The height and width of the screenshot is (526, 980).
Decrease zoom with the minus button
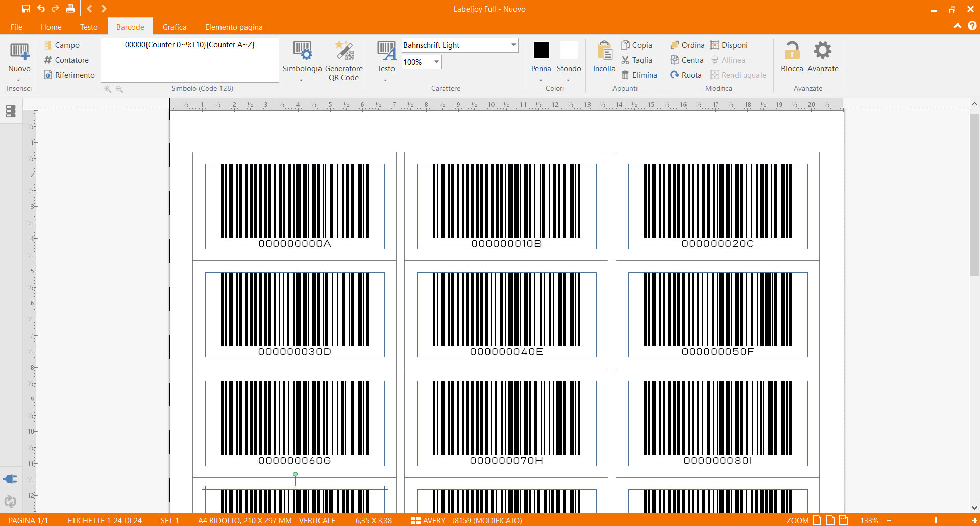(889, 520)
